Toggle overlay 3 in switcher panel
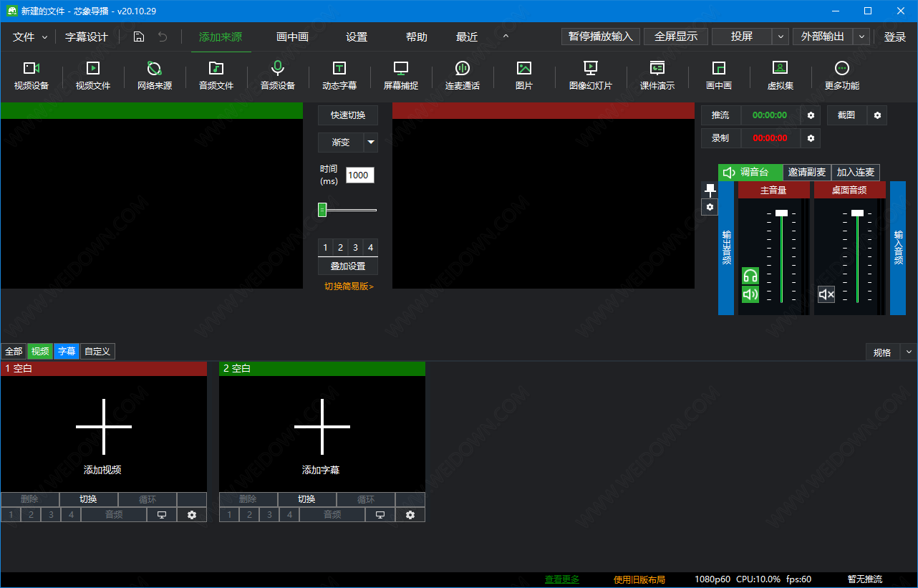918x588 pixels. [x=355, y=248]
